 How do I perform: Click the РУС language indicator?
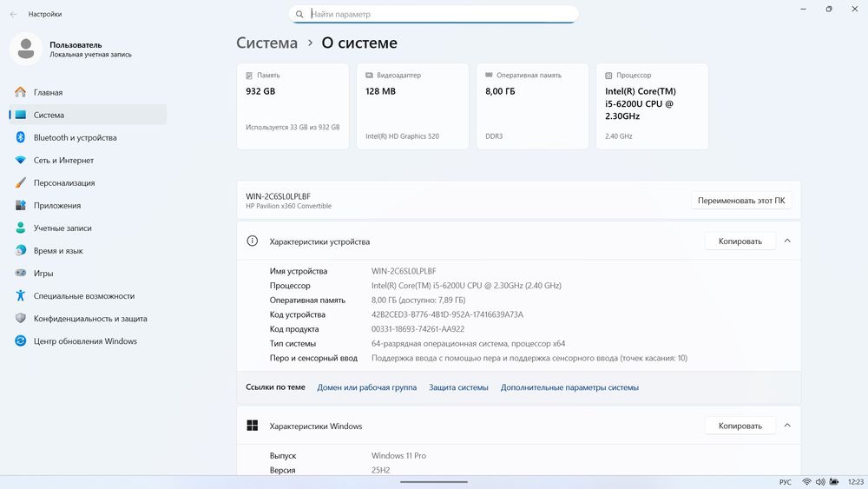click(x=785, y=482)
